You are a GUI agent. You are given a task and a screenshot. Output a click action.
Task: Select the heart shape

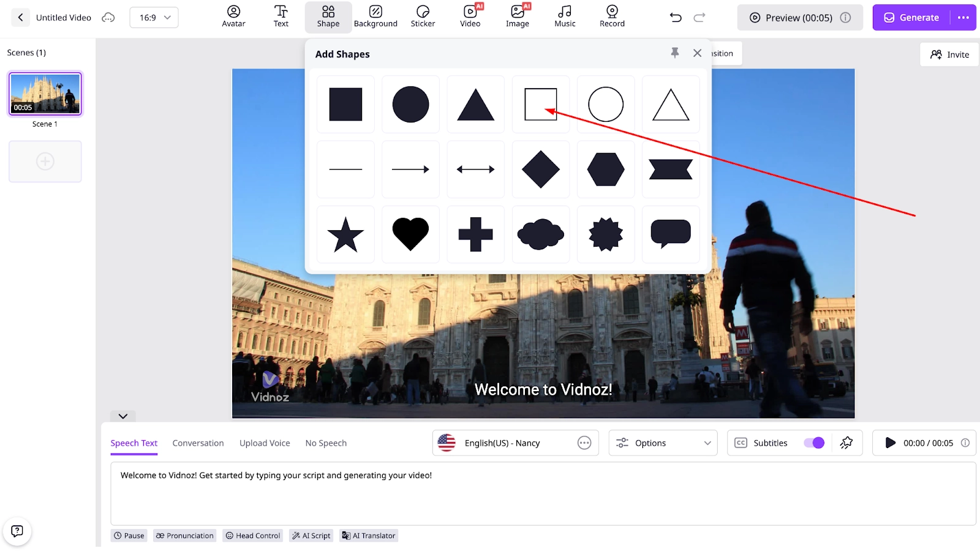410,234
